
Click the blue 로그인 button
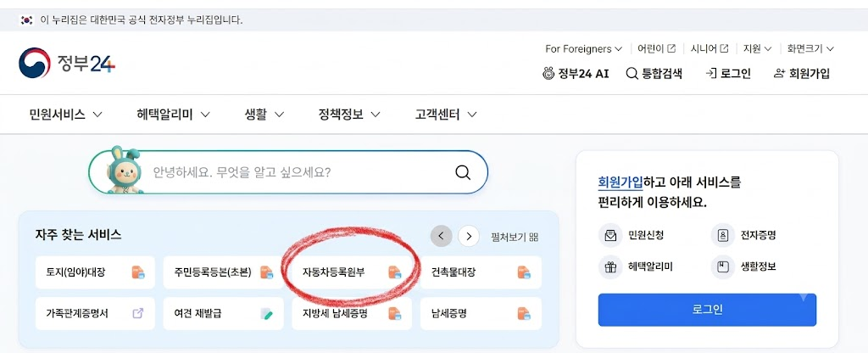click(707, 310)
